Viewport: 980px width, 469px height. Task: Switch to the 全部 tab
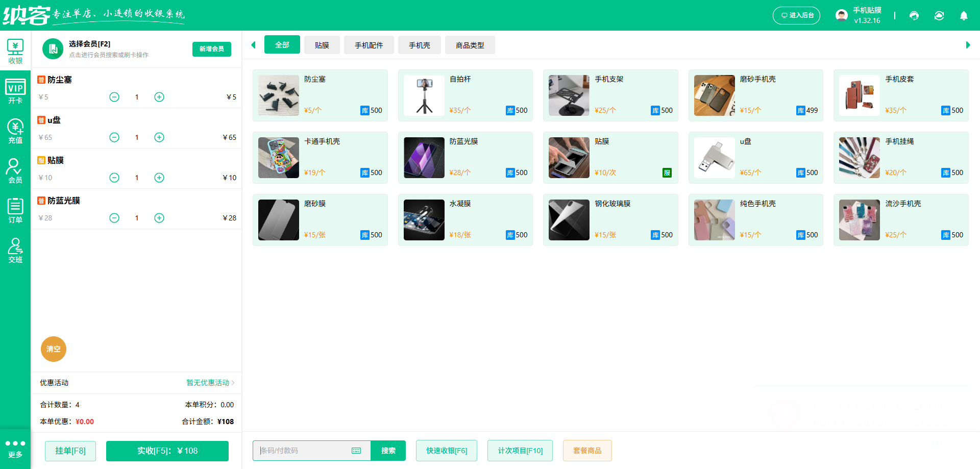point(282,45)
